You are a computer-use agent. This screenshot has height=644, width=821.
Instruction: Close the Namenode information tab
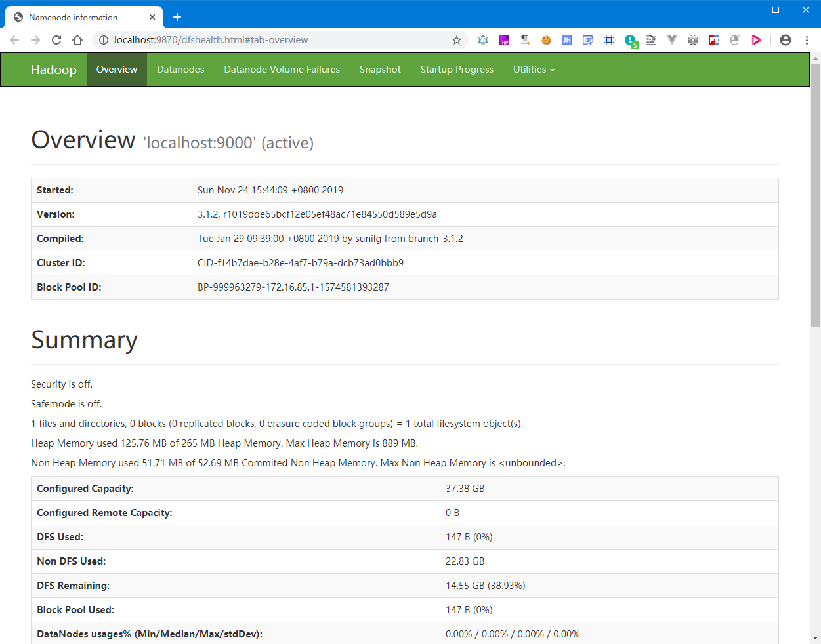coord(152,17)
